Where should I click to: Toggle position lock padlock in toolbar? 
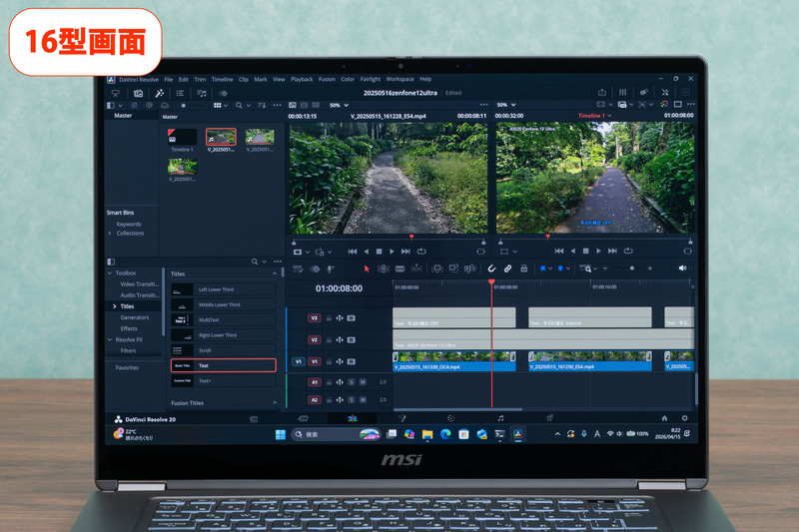(523, 268)
